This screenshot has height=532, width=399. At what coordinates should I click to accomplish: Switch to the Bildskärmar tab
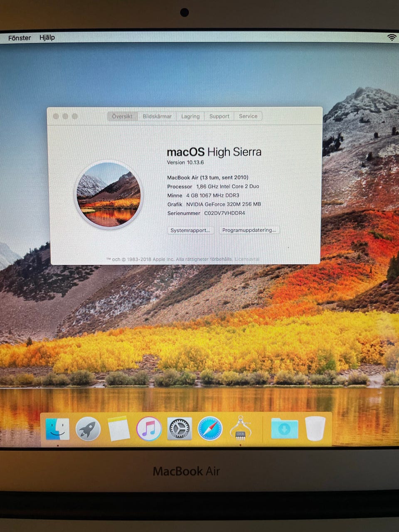(157, 116)
